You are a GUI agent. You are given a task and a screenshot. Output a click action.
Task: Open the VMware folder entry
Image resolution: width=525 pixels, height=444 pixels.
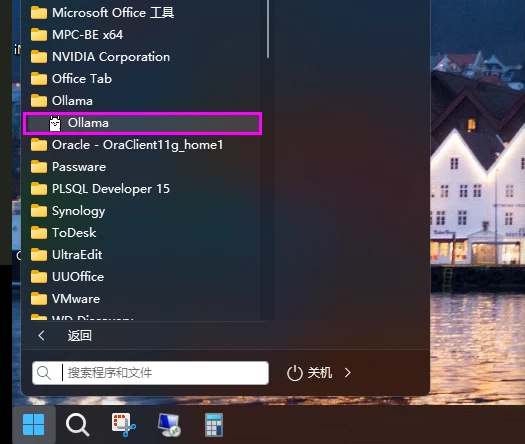coord(142,299)
